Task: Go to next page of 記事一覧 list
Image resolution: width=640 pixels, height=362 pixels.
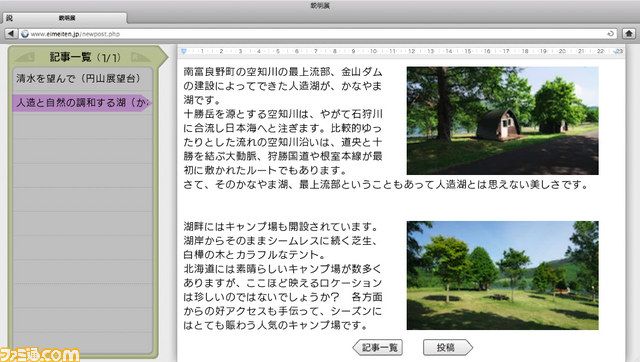Action: pos(140,57)
